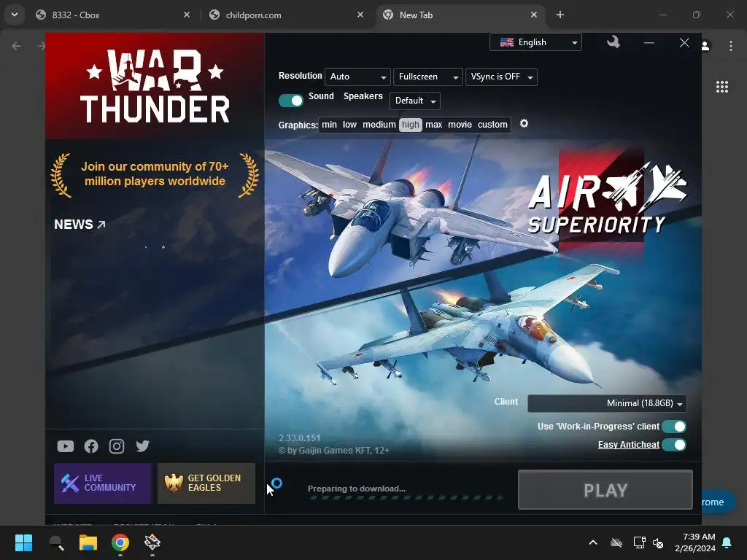Viewport: 747px width, 560px height.
Task: Click War Thunder launcher taskbar icon
Action: click(x=152, y=542)
